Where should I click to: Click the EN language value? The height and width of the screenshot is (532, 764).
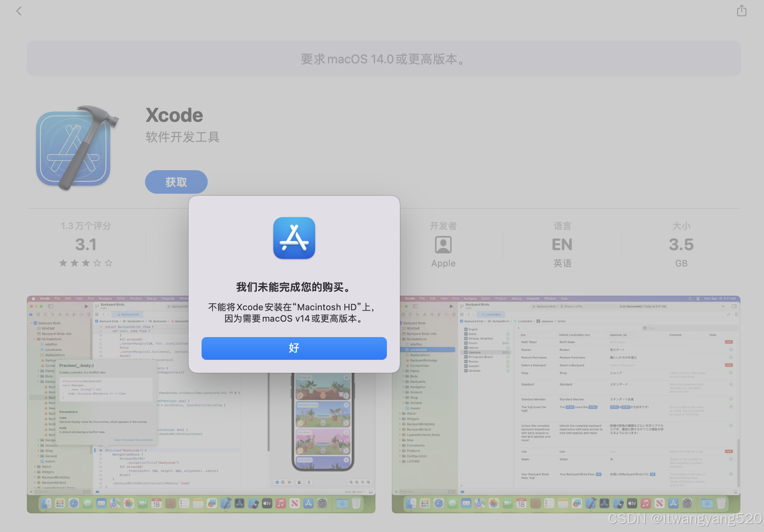(x=562, y=244)
